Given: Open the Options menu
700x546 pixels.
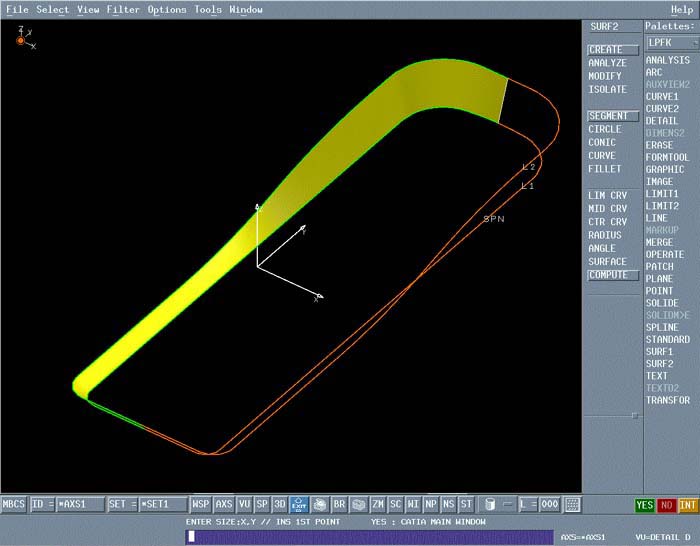Looking at the screenshot, I should click(x=167, y=10).
